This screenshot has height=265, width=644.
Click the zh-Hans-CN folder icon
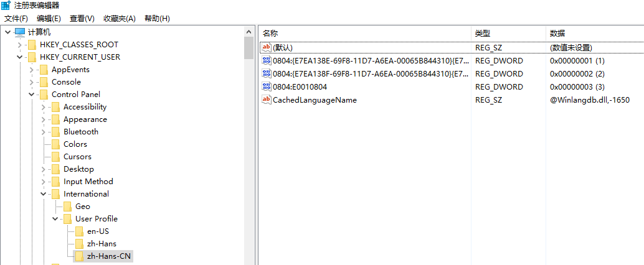tap(79, 256)
